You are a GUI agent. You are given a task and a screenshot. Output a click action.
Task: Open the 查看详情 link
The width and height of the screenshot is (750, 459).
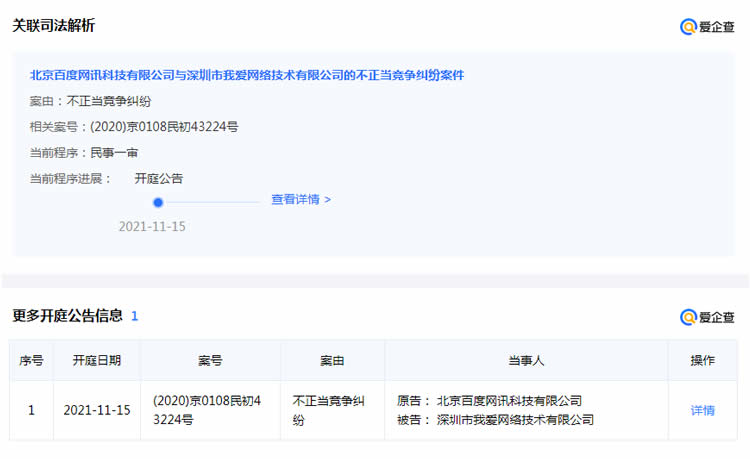pos(300,199)
